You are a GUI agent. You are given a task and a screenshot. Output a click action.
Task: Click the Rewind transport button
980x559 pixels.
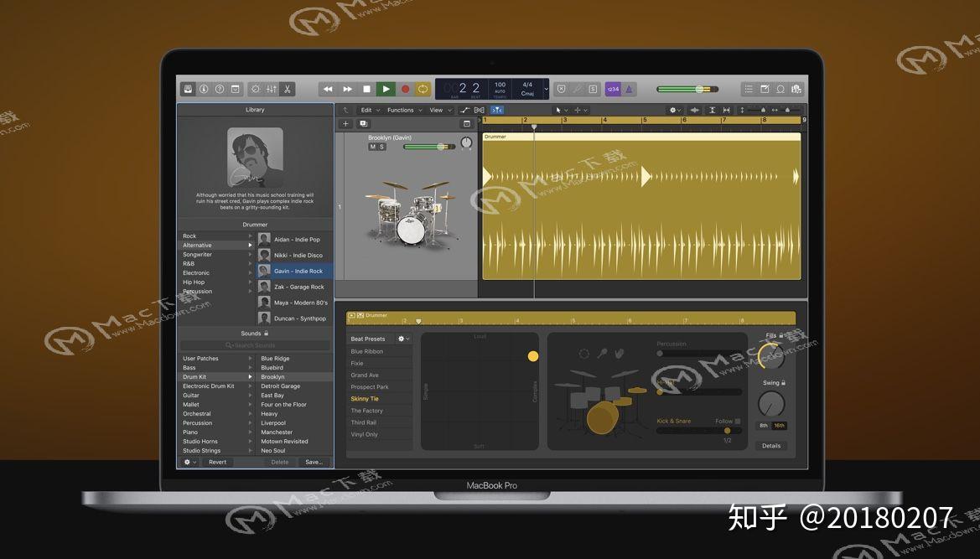coord(328,90)
